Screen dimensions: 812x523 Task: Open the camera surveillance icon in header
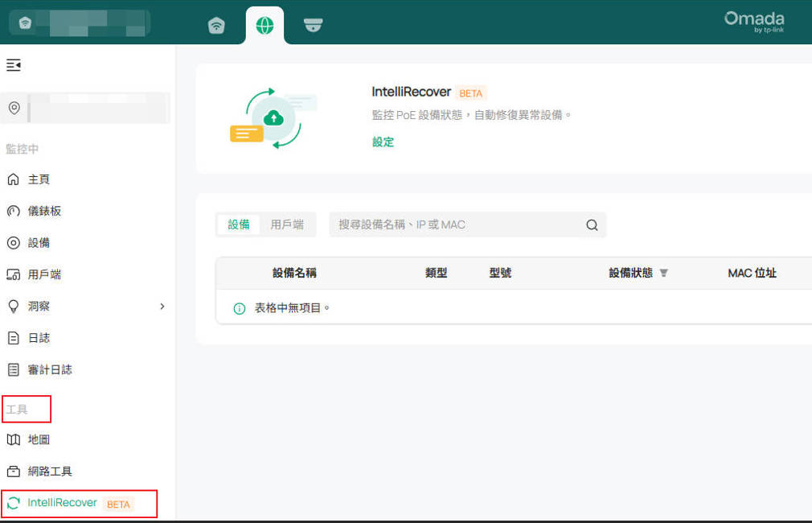313,25
